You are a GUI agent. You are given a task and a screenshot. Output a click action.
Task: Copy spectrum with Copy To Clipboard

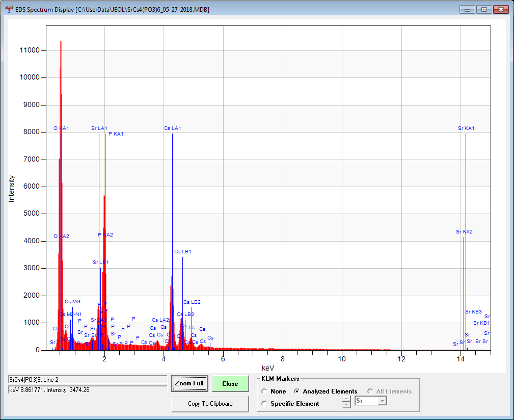click(x=210, y=404)
